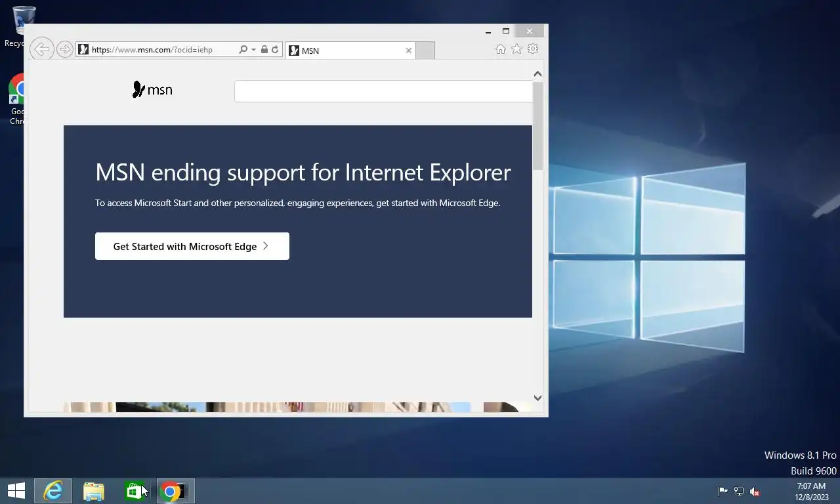Close the MSN tab
Screen dimensions: 840x504
409,51
